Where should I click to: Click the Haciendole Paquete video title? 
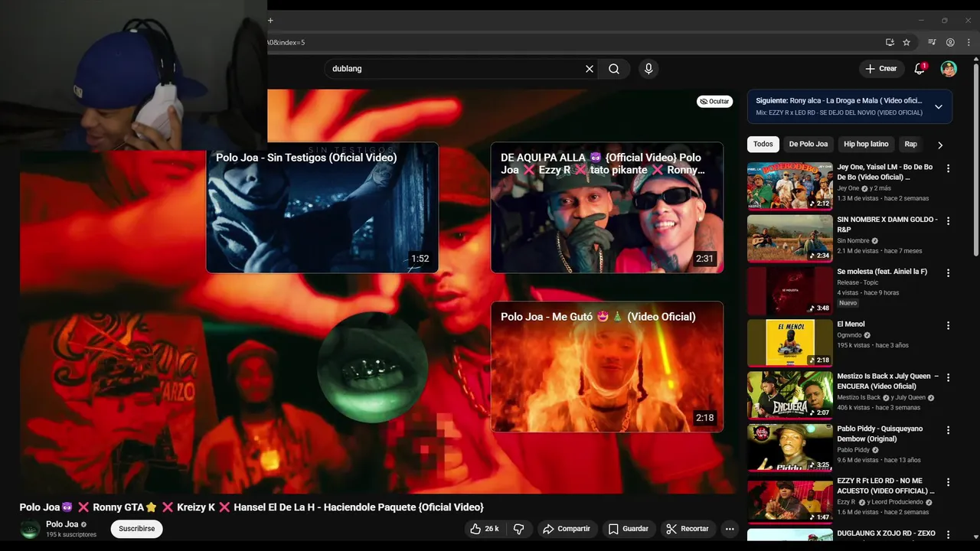tap(252, 507)
